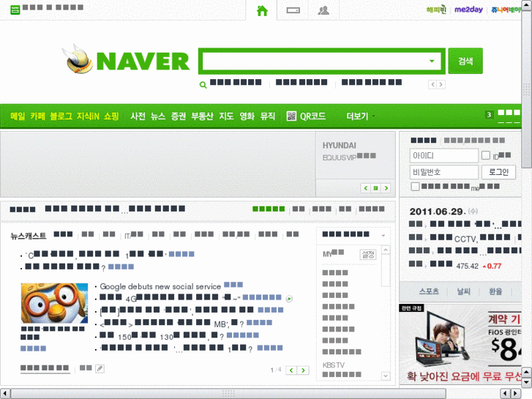Click the 아이디 ID input field

[443, 155]
